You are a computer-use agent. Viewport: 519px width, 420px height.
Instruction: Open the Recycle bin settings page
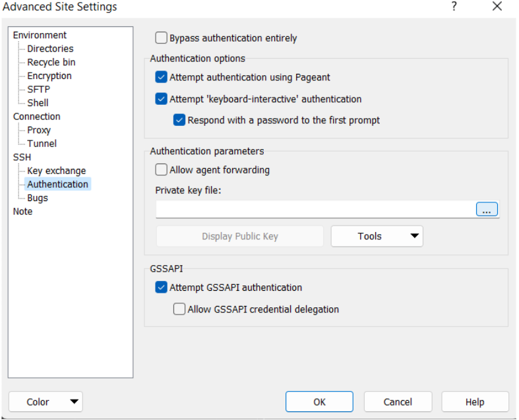coord(51,62)
